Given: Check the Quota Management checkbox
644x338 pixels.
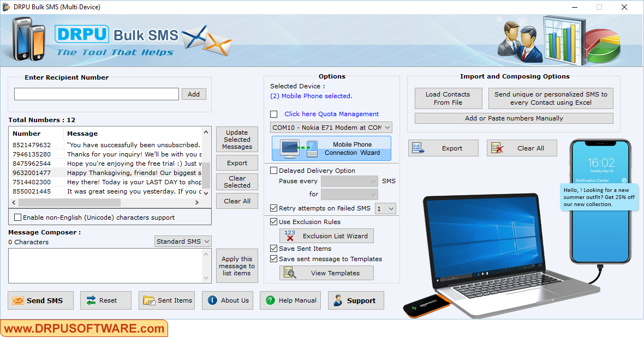Looking at the screenshot, I should pyautogui.click(x=274, y=114).
